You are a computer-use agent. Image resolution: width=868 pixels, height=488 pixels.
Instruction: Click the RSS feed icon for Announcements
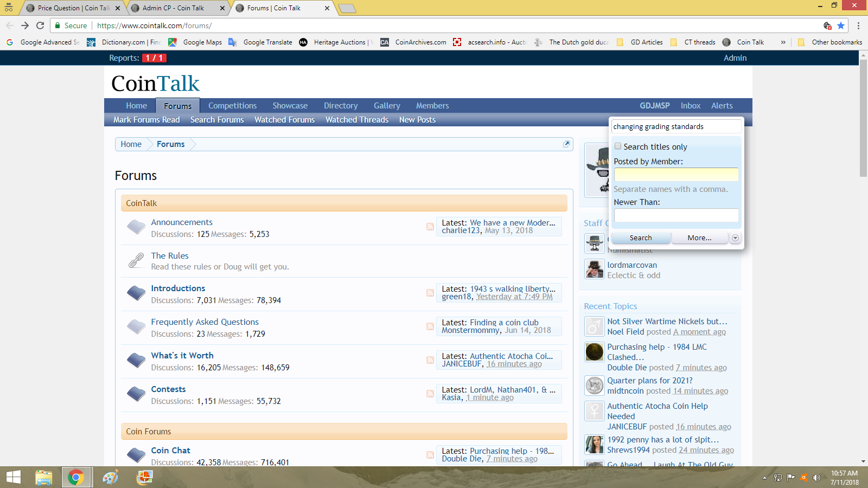(x=430, y=227)
